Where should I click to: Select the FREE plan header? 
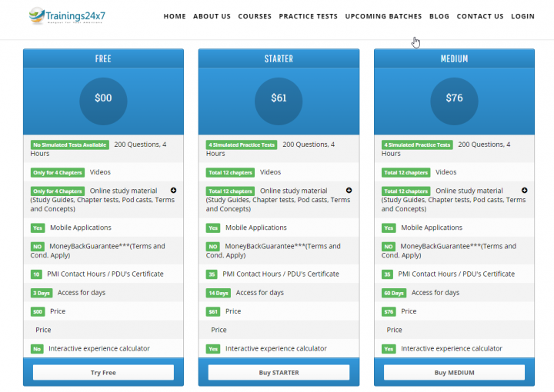click(103, 58)
